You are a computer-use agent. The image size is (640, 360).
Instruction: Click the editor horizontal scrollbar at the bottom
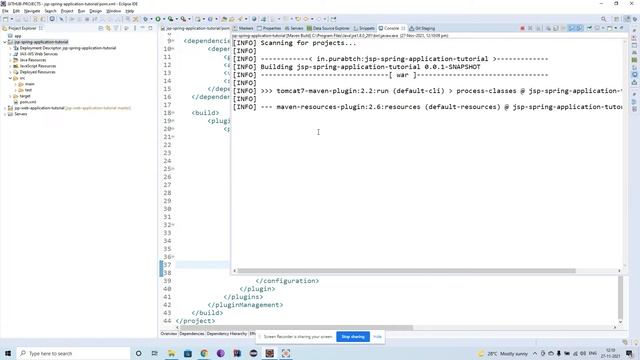pyautogui.click(x=296, y=327)
